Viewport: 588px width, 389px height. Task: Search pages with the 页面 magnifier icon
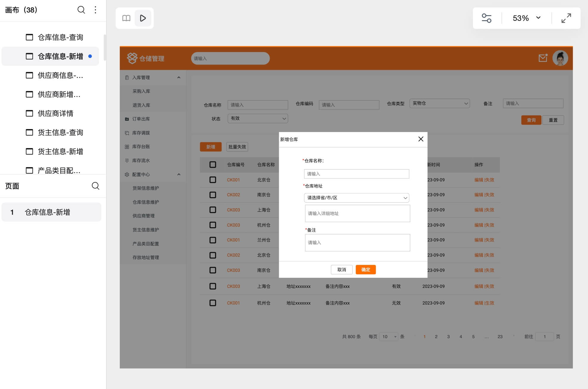pyautogui.click(x=95, y=186)
